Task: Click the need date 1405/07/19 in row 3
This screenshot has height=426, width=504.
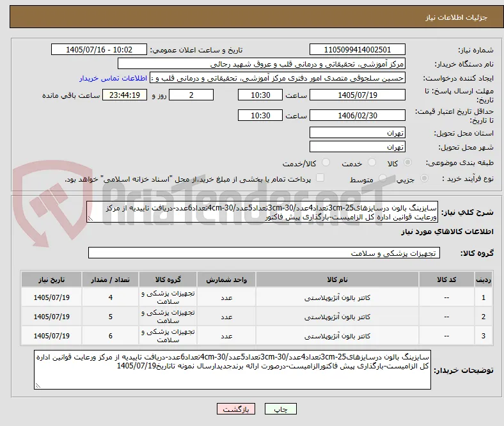Action: [x=51, y=336]
